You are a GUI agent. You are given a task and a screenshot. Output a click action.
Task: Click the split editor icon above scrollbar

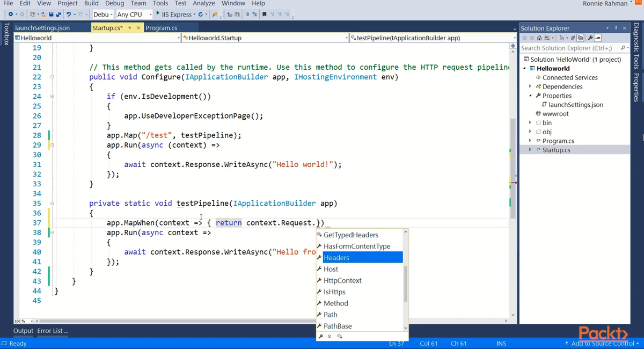pyautogui.click(x=513, y=46)
